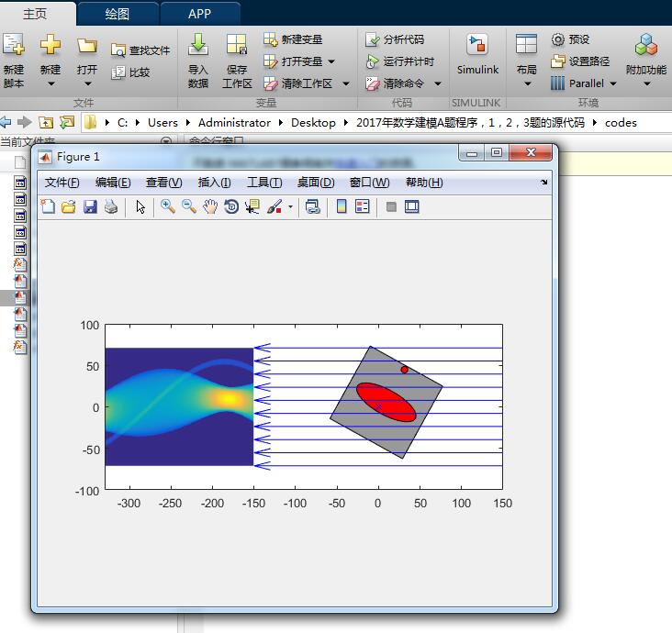Click Desktop in the address path
Screen dimensions: 672x633
coord(313,123)
